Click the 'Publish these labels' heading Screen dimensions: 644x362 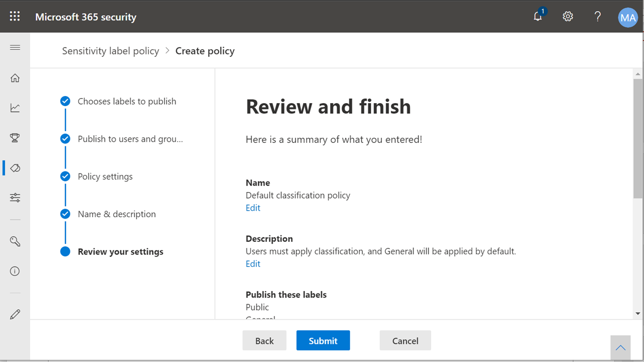point(286,295)
